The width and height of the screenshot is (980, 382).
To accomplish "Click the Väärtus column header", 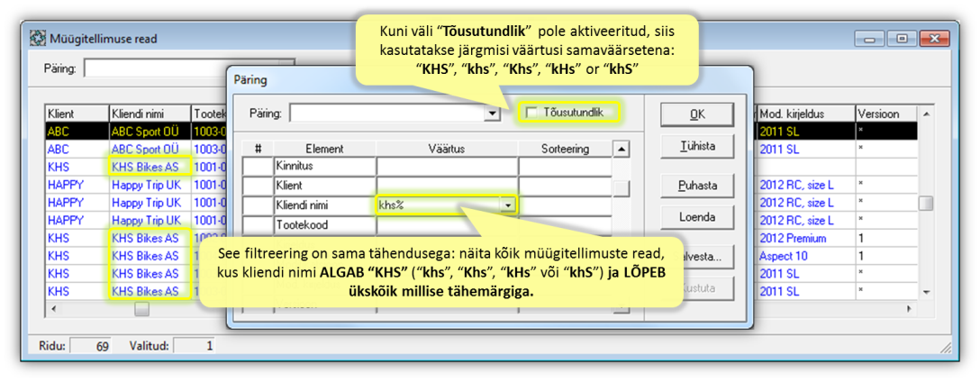I will [447, 149].
